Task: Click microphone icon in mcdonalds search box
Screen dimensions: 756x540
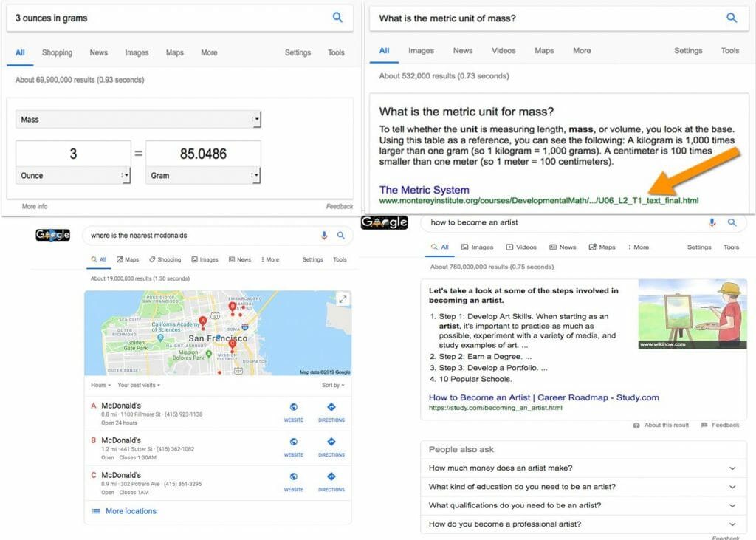Action: click(x=324, y=235)
